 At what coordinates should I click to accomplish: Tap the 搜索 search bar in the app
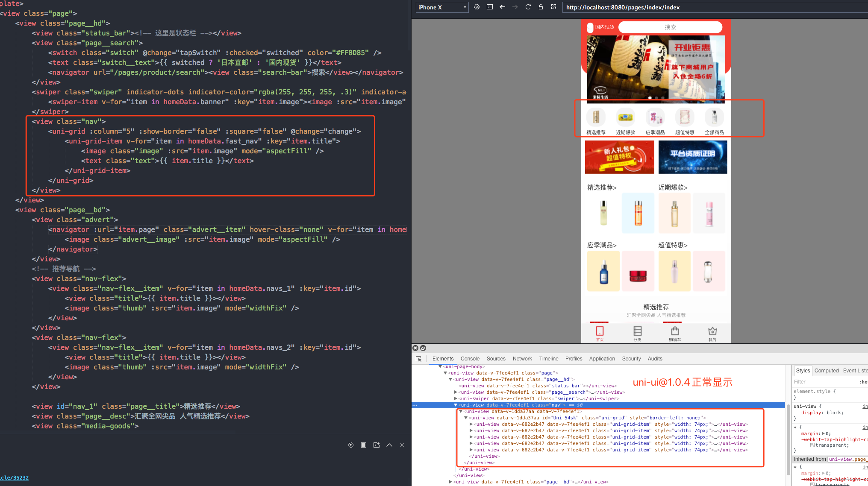[670, 27]
